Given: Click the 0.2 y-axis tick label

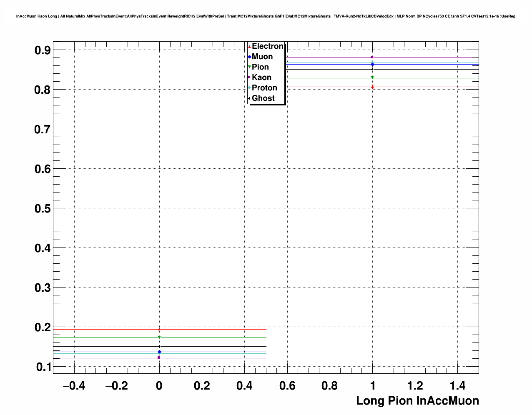Looking at the screenshot, I should point(43,327).
